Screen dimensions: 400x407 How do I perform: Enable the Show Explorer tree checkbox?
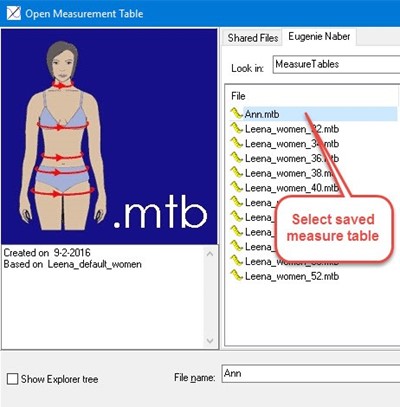pyautogui.click(x=12, y=379)
